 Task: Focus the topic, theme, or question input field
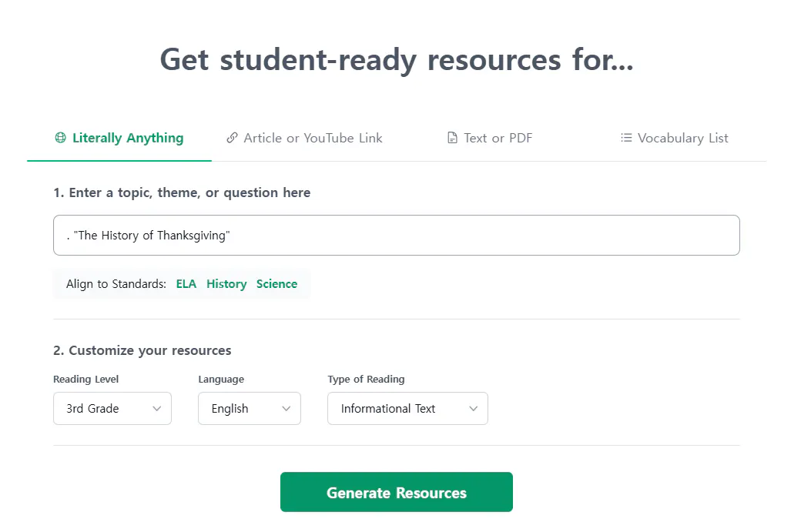[x=396, y=236]
